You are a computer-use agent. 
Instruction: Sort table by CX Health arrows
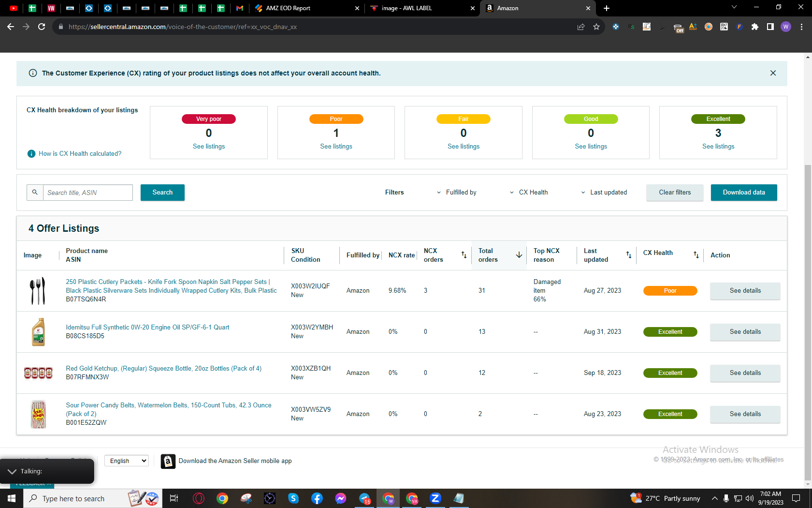(x=696, y=254)
